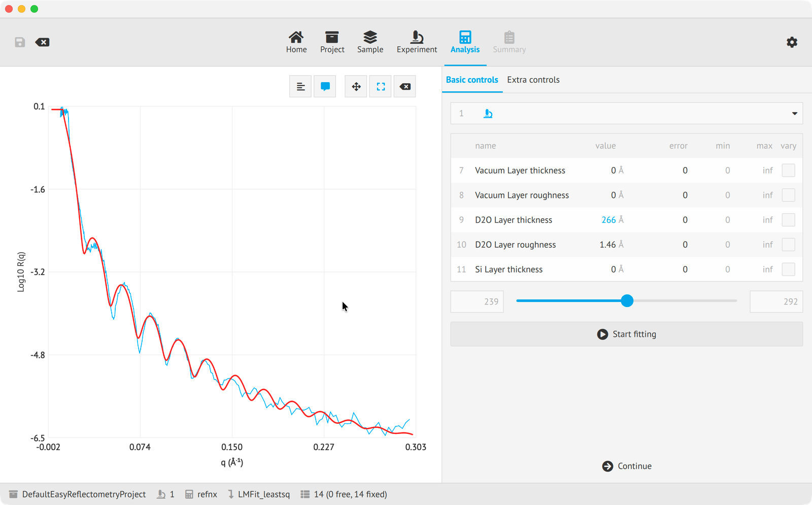Click the Vacuum Layer thickness name
This screenshot has height=505, width=812.
coord(520,171)
